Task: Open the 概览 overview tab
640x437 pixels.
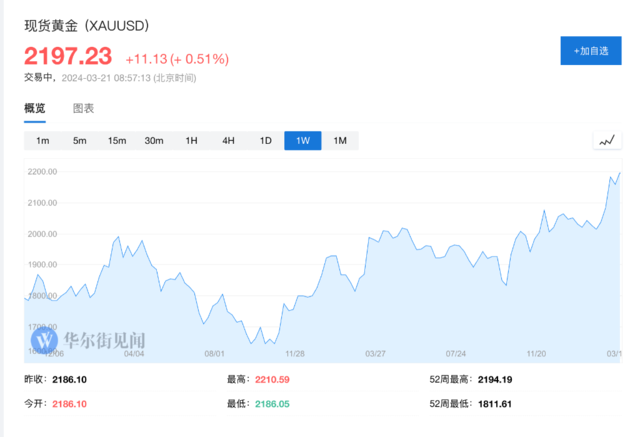Action: tap(35, 108)
